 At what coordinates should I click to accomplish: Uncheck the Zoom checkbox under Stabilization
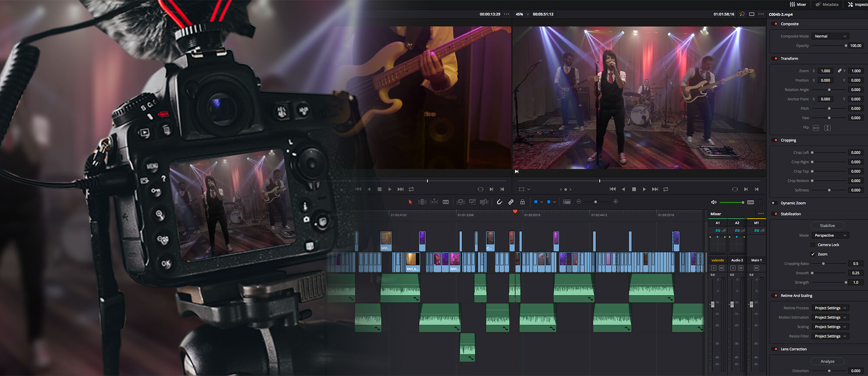coord(813,254)
